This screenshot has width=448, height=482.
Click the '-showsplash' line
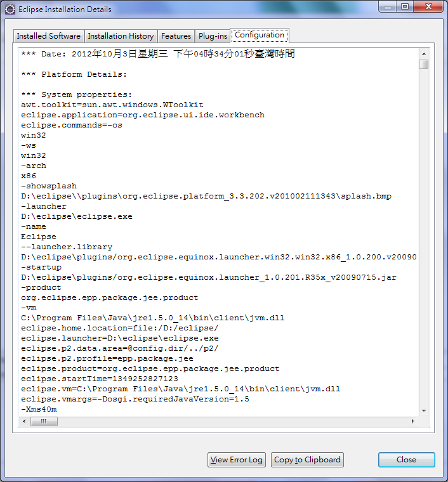(x=49, y=186)
